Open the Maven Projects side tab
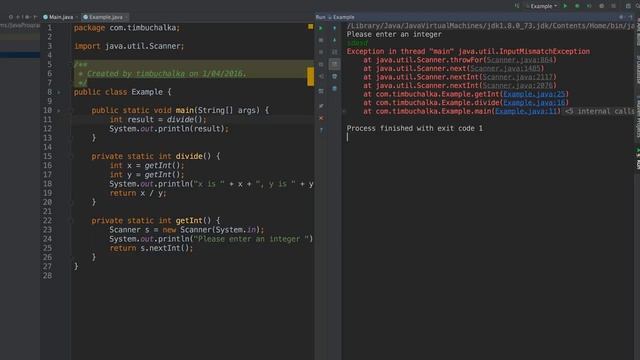The image size is (640, 360). (x=637, y=118)
